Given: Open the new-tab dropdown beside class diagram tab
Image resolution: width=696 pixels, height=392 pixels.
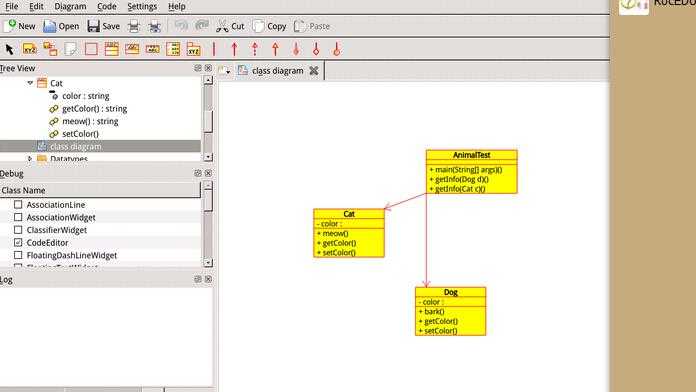Looking at the screenshot, I should click(x=225, y=71).
